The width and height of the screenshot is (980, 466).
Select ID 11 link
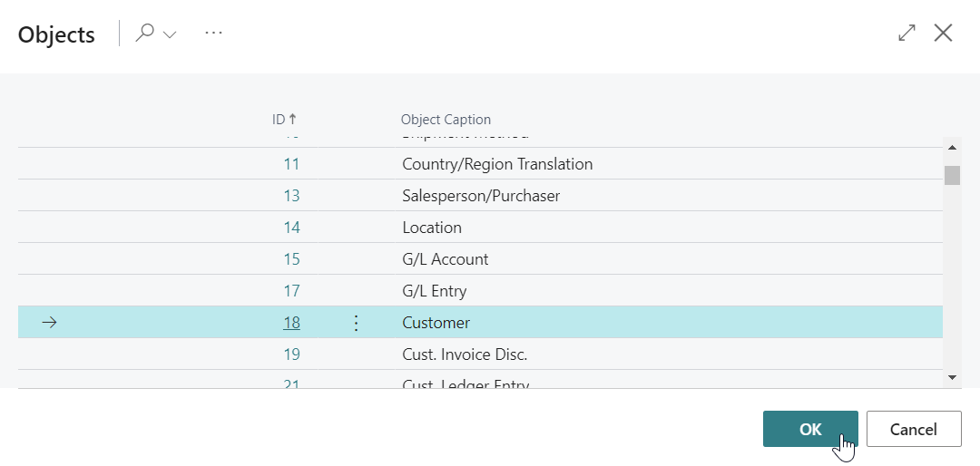tap(291, 164)
